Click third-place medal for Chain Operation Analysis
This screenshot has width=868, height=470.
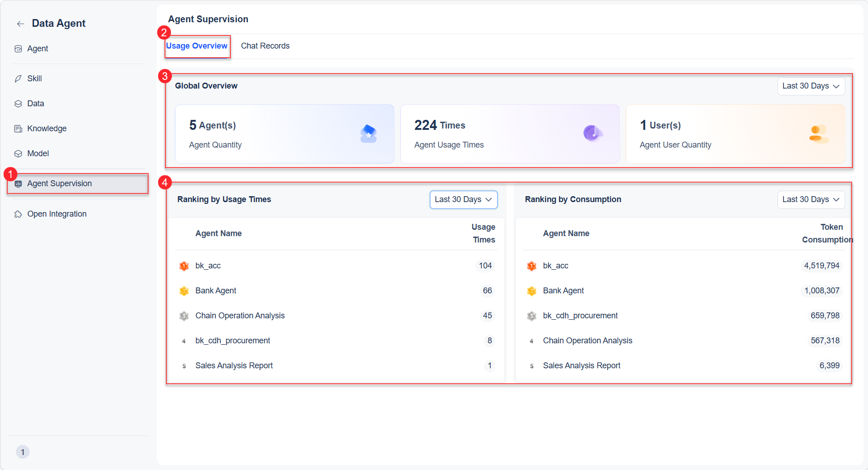[184, 316]
